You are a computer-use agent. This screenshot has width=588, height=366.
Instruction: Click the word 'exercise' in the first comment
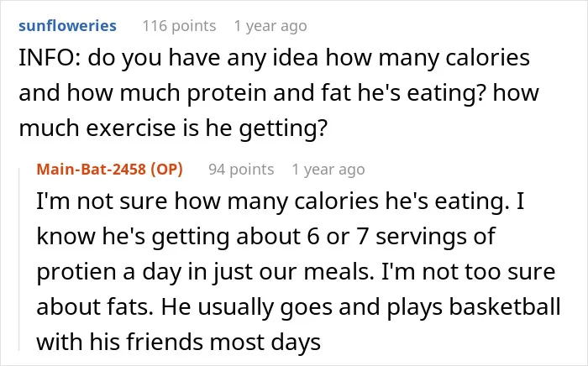(131, 128)
